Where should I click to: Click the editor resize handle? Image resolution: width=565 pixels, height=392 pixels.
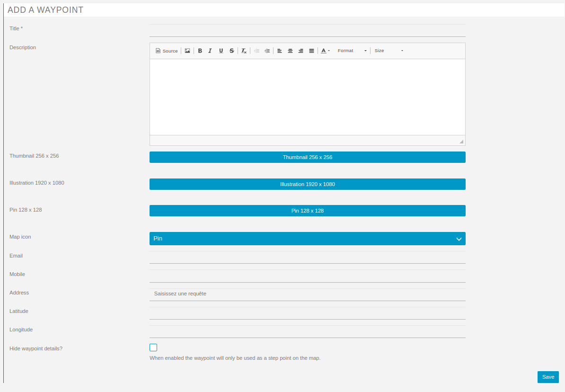[x=461, y=142]
